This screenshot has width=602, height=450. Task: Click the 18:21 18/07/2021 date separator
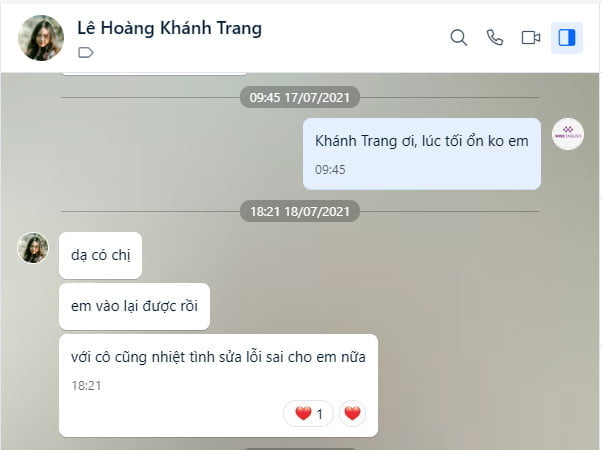click(x=300, y=211)
